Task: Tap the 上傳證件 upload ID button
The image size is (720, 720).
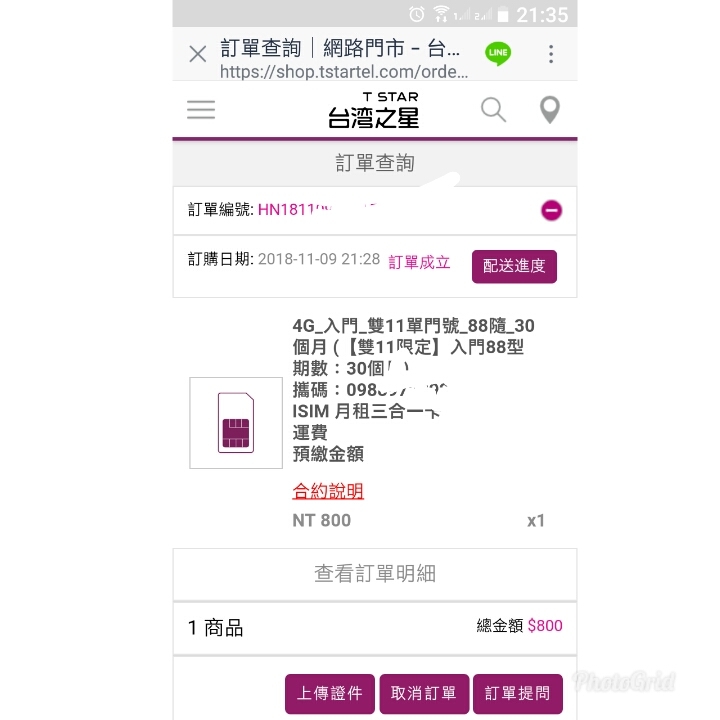Action: point(330,693)
